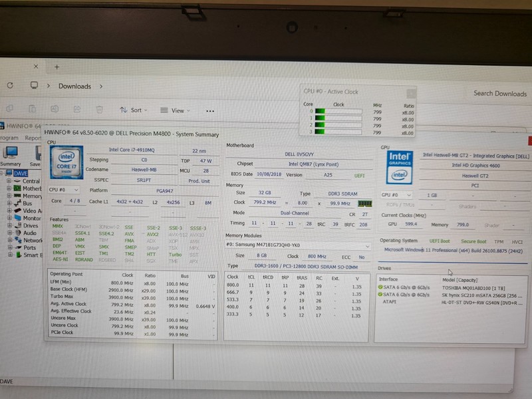The image size is (532, 399).
Task: Click the Intel QM87 (Lynx Point) chipset field
Action: 313,164
